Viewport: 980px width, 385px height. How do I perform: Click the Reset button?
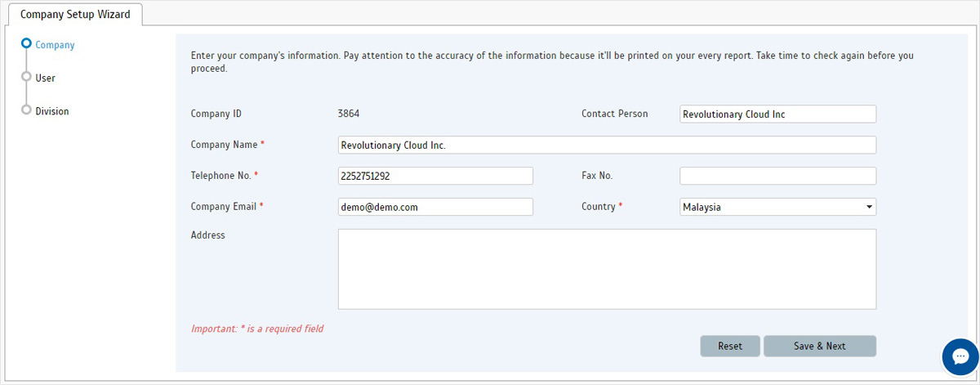tap(730, 346)
